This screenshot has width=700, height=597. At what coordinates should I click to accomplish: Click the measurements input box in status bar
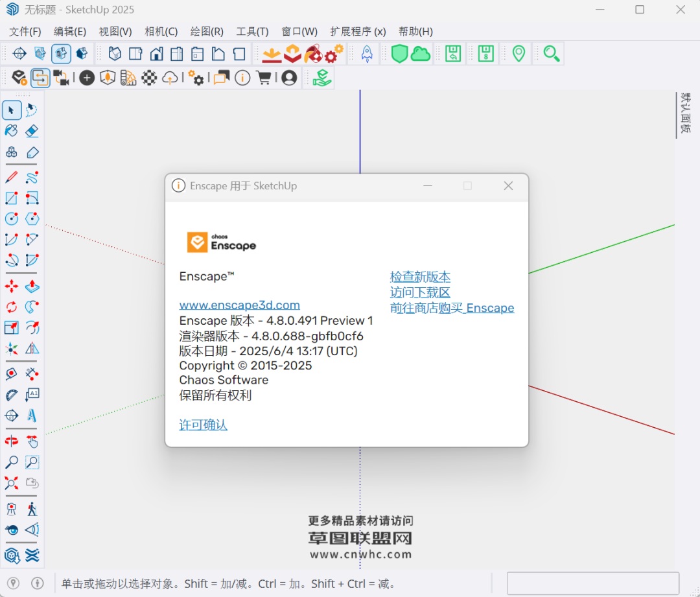coord(592,583)
